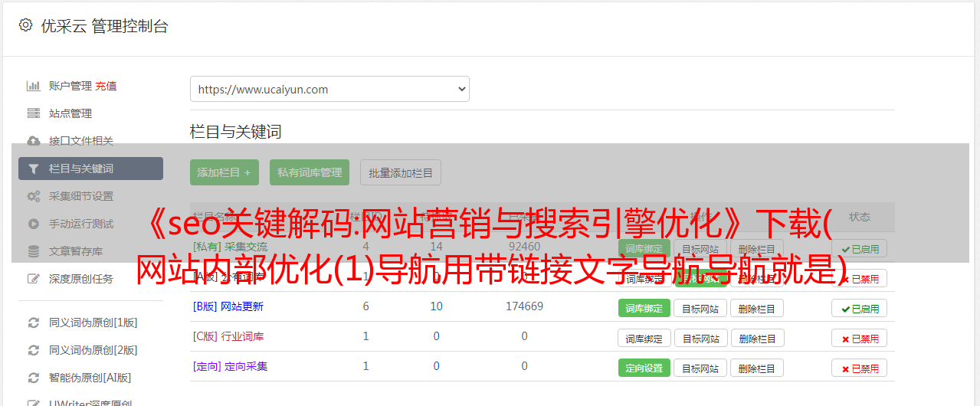
Task: Toggle 已禁用 status in the 行业词库 row
Action: tap(860, 338)
